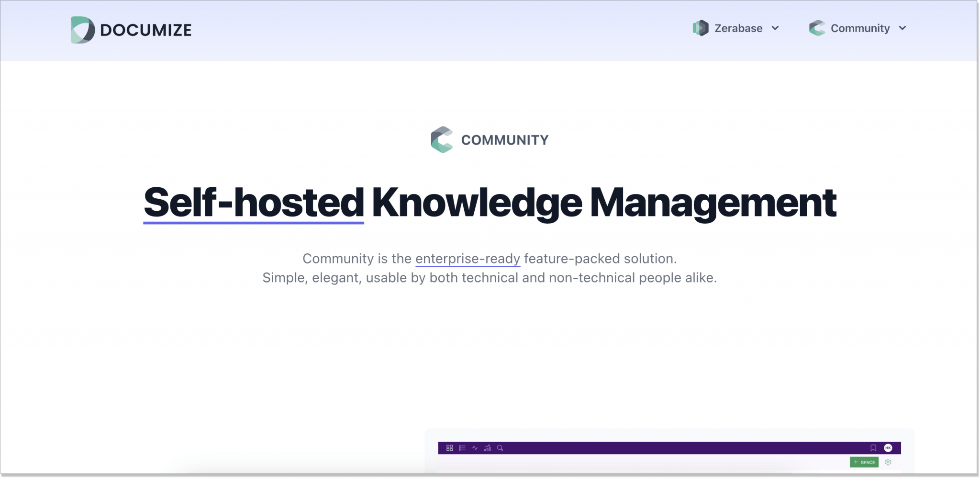Click the activity pulse icon
The width and height of the screenshot is (980, 478).
(475, 448)
